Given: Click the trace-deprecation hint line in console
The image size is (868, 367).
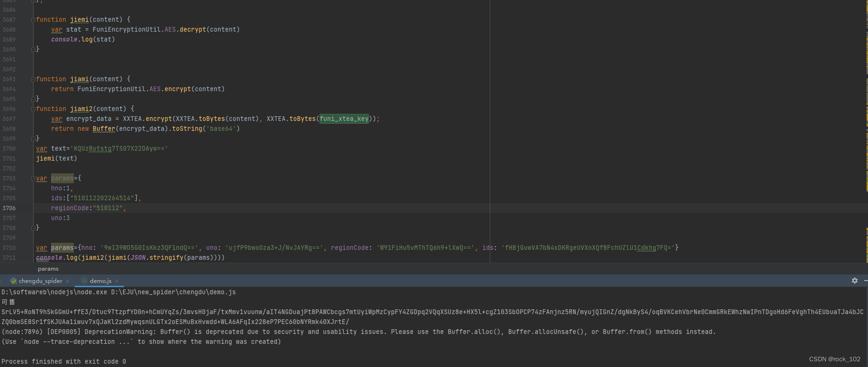Looking at the screenshot, I should coord(141,342).
